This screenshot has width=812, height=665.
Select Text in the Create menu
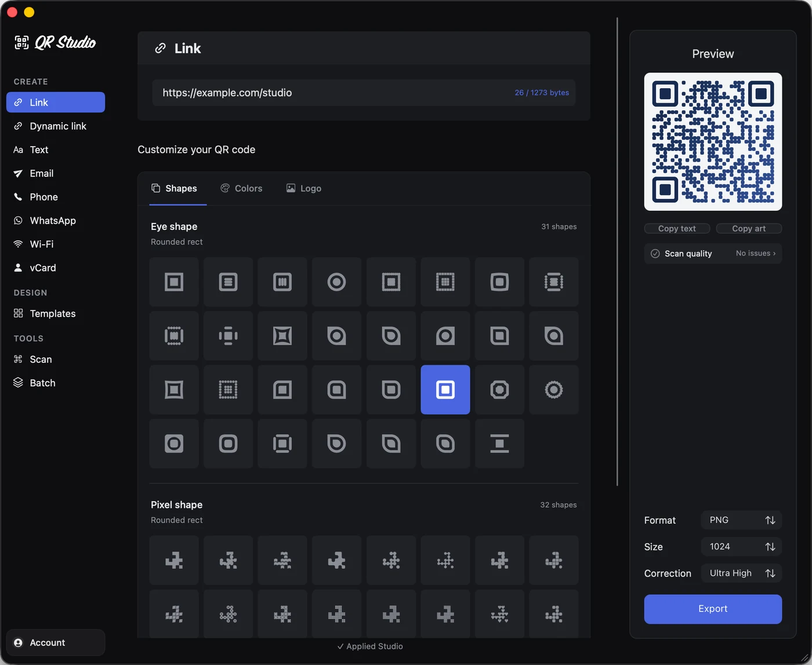pos(56,150)
